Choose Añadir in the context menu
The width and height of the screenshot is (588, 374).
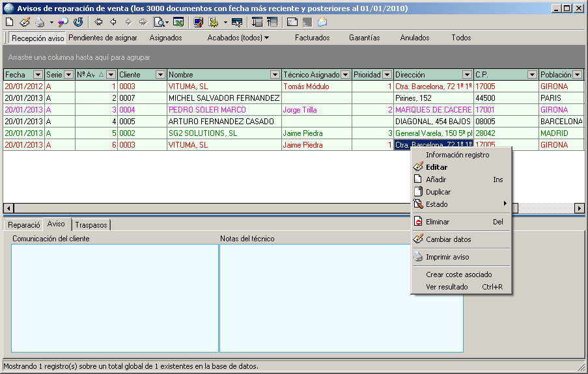click(461, 180)
